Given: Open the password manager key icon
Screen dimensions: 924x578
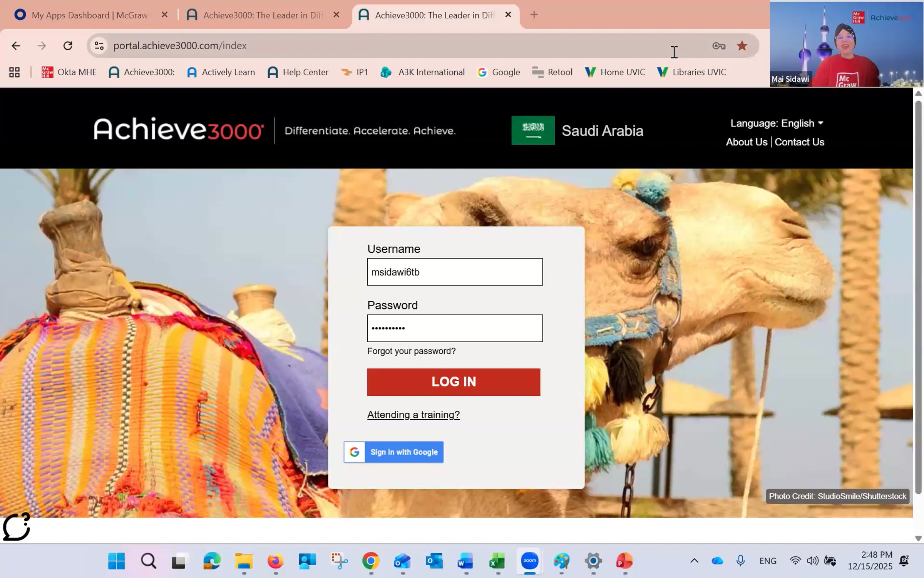Looking at the screenshot, I should pyautogui.click(x=718, y=46).
